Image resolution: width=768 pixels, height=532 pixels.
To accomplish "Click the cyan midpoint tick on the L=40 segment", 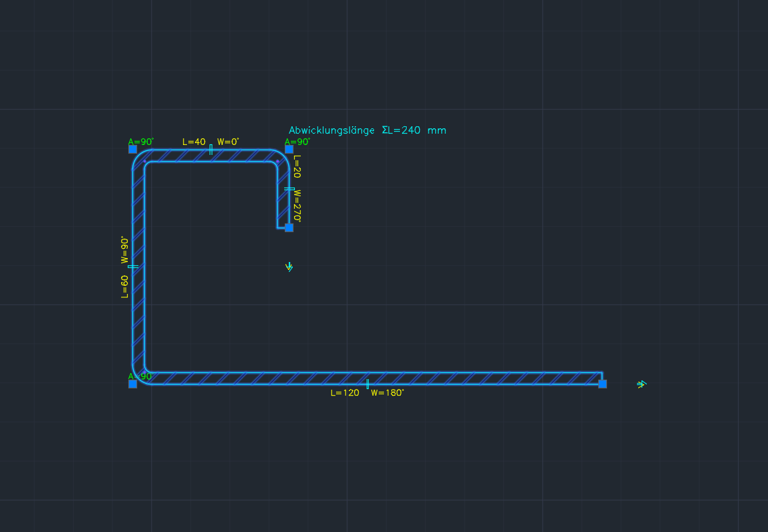I will click(x=211, y=149).
